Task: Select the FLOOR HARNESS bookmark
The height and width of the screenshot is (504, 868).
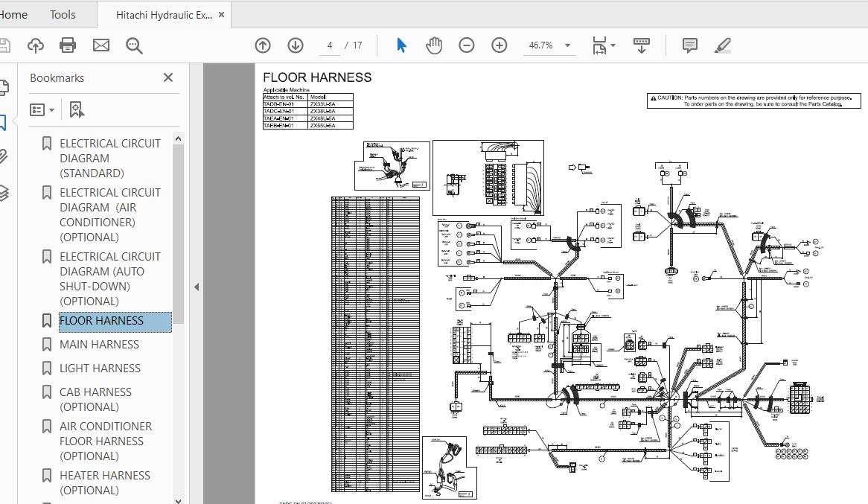Action: [115, 321]
